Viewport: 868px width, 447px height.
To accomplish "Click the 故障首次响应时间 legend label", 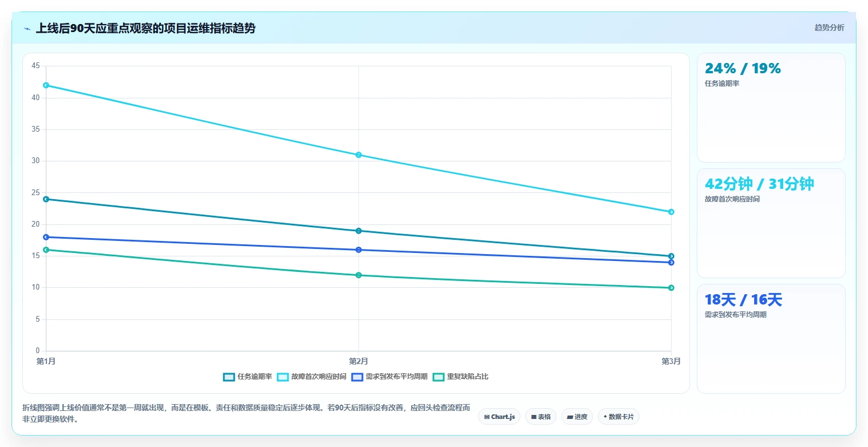I will click(x=319, y=377).
